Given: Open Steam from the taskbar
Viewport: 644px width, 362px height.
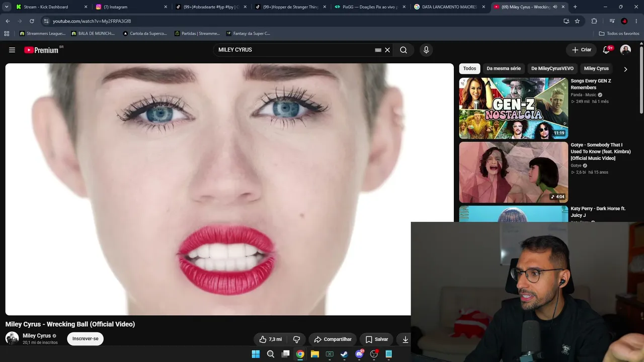Looking at the screenshot, I should pyautogui.click(x=344, y=354).
